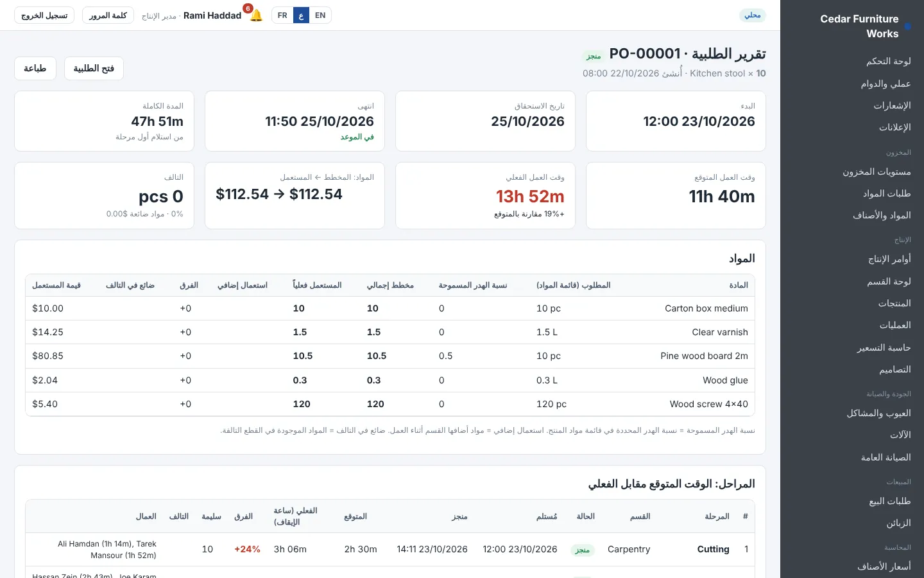Screen dimensions: 924x578
Task: Open the notifications bell icon
Action: pyautogui.click(x=256, y=15)
